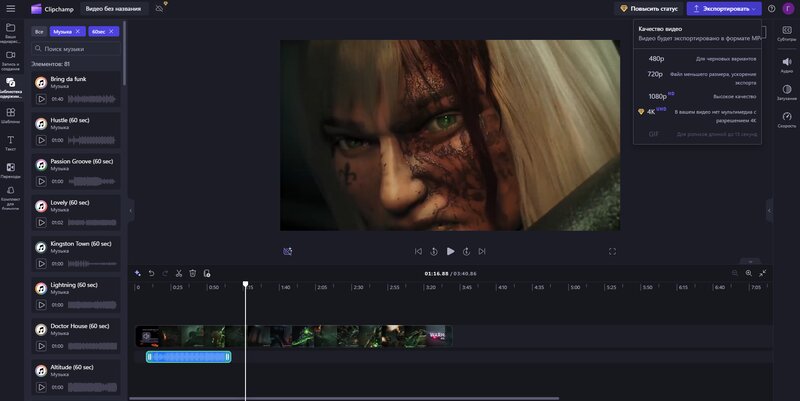
Task: Open the Kingston Town (60 sec) title
Action: 81,244
